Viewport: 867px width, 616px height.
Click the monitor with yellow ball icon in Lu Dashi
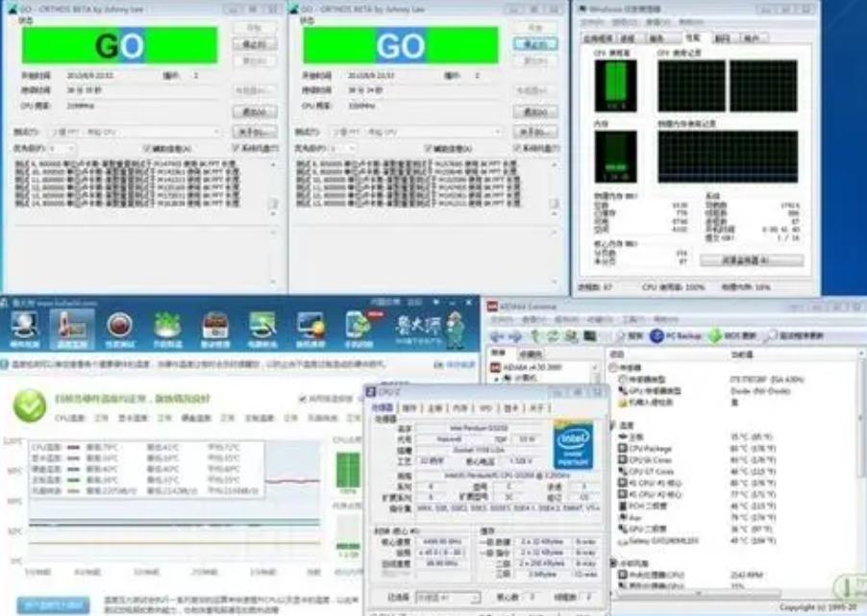point(310,329)
